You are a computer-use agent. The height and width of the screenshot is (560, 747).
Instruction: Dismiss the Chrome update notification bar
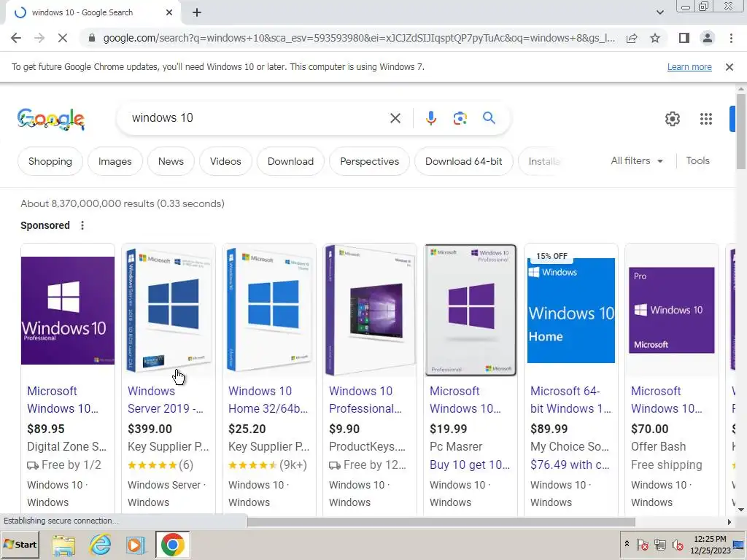[x=729, y=67]
